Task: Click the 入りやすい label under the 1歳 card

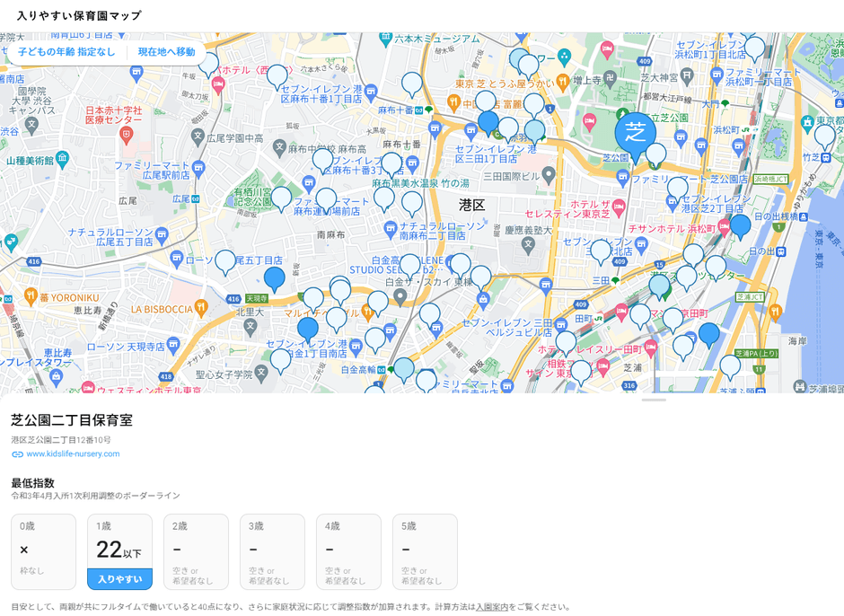Action: coord(119,578)
